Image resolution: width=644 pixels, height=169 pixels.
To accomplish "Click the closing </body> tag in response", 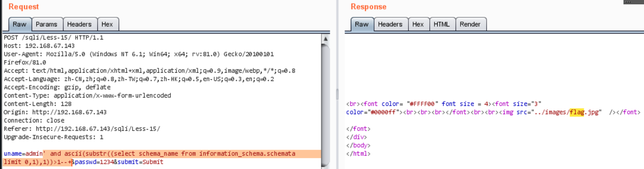I will click(x=358, y=145).
